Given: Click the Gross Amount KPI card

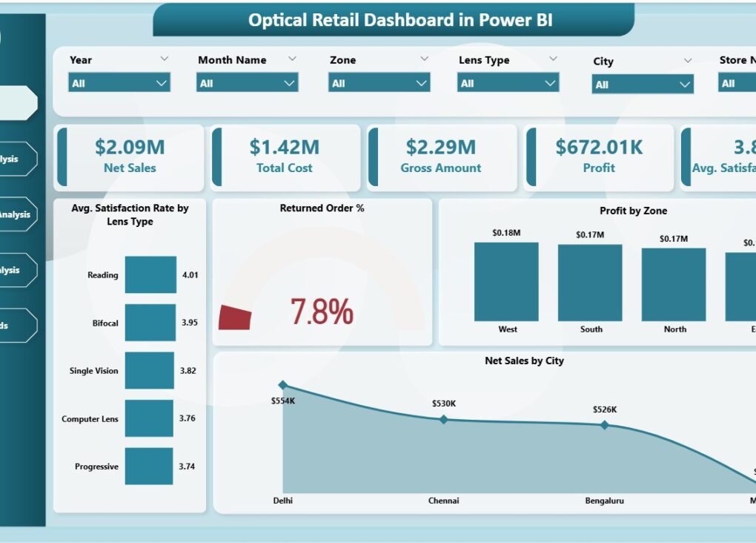Looking at the screenshot, I should tap(442, 157).
